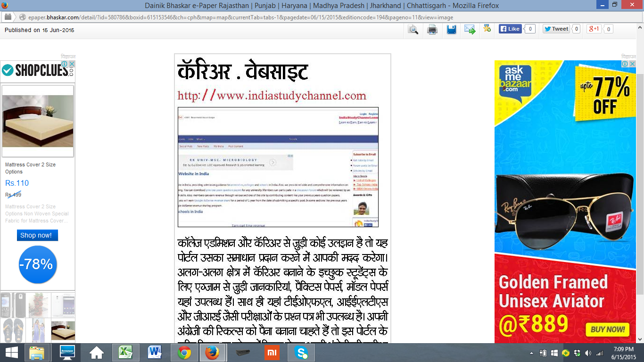Switch to Google Chrome from the taskbar
This screenshot has height=362, width=644.
pyautogui.click(x=184, y=353)
